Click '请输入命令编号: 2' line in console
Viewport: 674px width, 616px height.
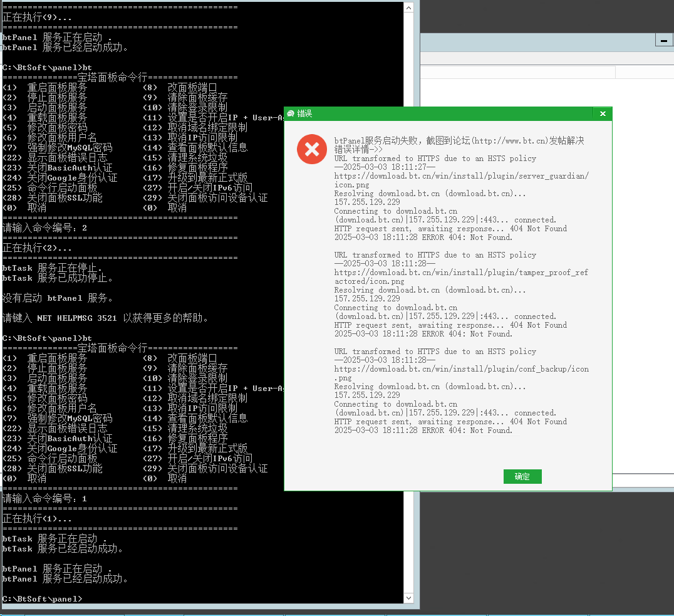pyautogui.click(x=44, y=228)
